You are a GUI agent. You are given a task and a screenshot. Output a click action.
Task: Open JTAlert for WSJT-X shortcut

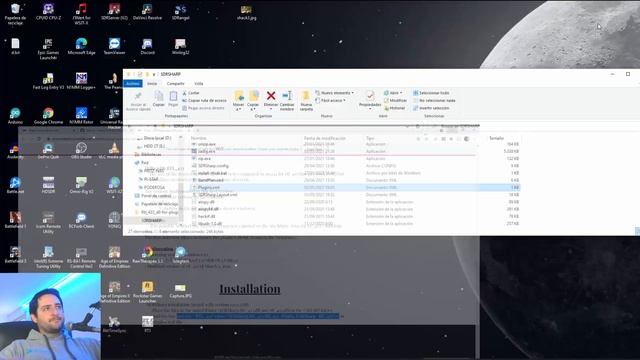coord(81,14)
